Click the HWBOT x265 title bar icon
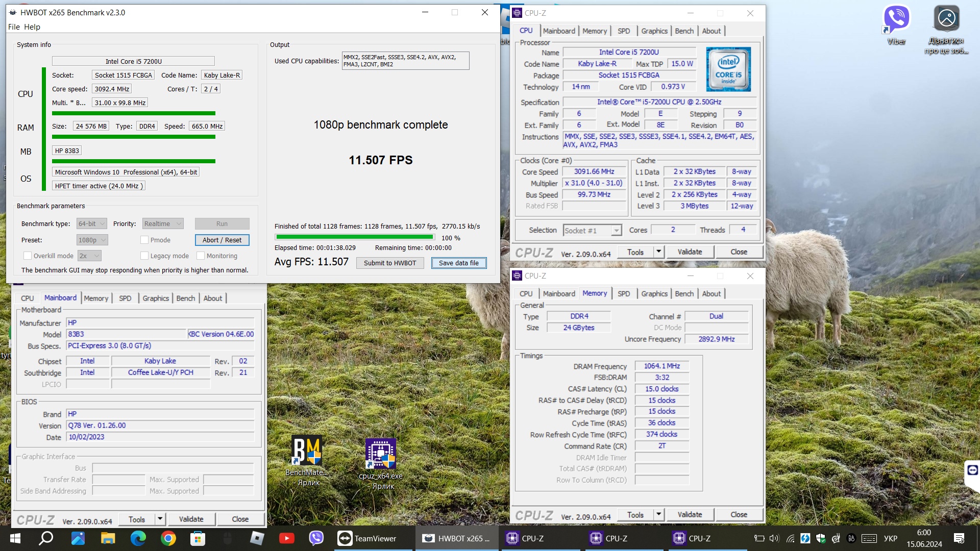980x551 pixels. pyautogui.click(x=13, y=12)
